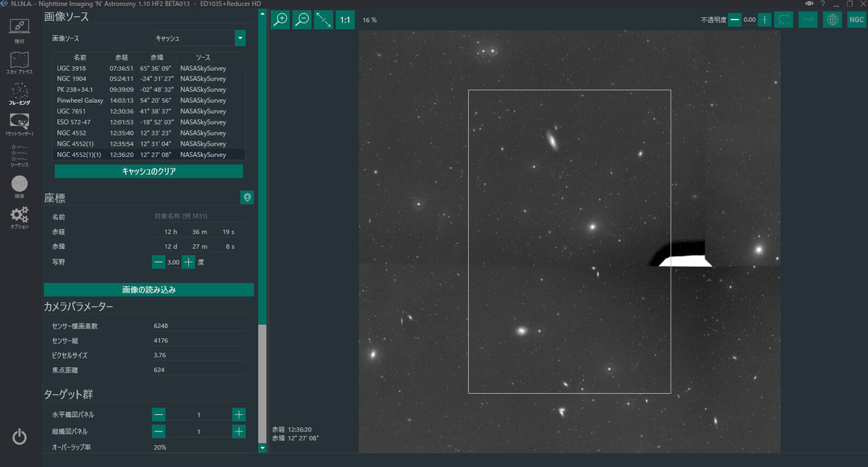
Task: Click the 赤経 seconds field 19 s
Action: point(225,232)
